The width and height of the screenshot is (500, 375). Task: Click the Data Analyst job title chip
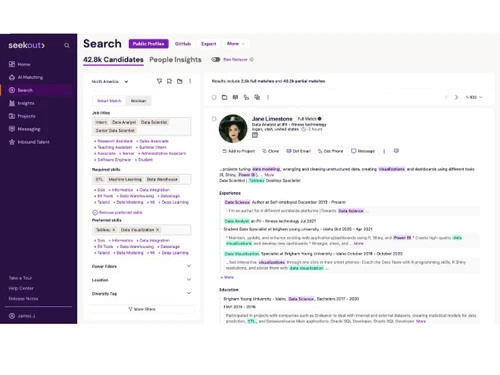point(124,122)
